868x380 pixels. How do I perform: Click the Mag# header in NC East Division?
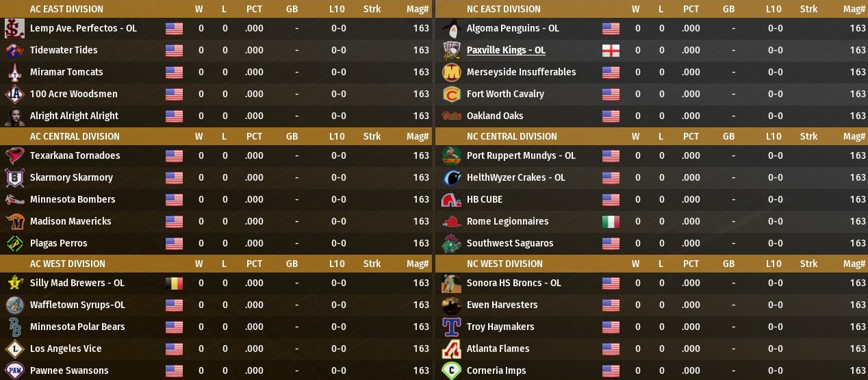[854, 9]
